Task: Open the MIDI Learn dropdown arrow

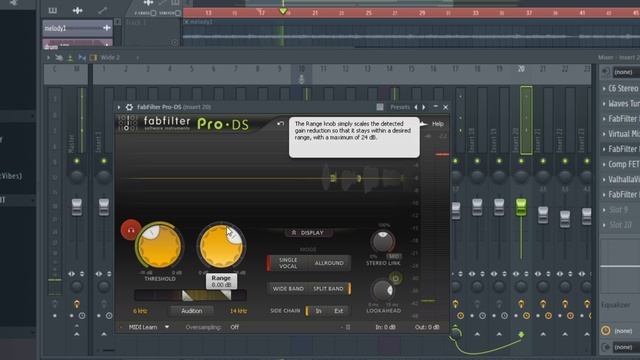Action: (167, 327)
